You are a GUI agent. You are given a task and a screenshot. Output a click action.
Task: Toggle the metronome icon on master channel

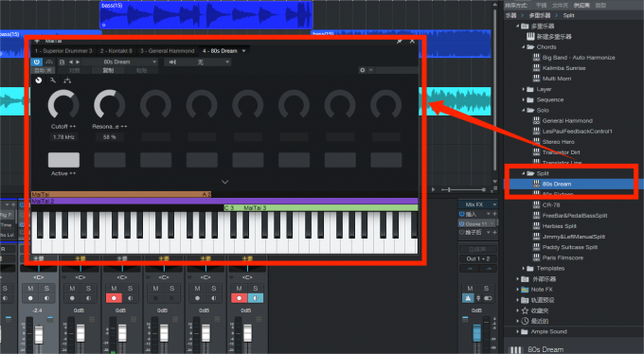click(468, 298)
